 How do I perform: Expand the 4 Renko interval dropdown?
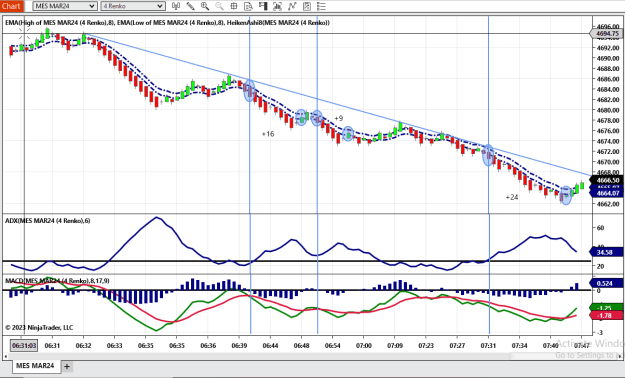pyautogui.click(x=133, y=6)
